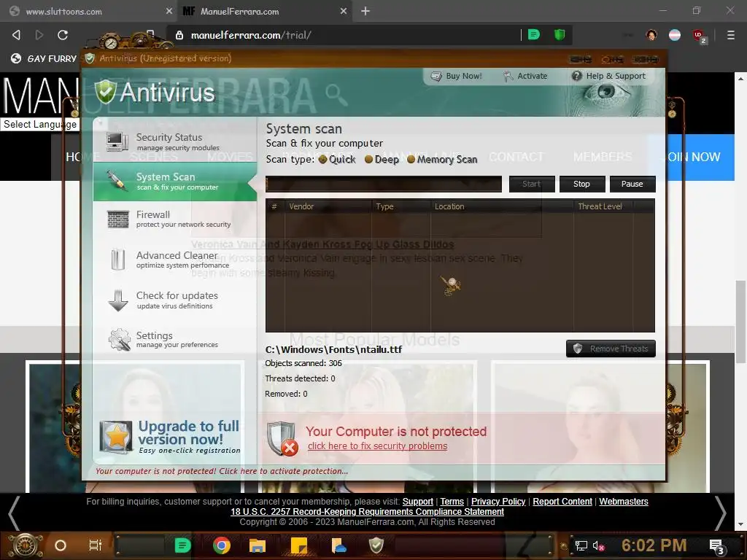Open Support link in page footer
The width and height of the screenshot is (747, 560).
(x=418, y=502)
